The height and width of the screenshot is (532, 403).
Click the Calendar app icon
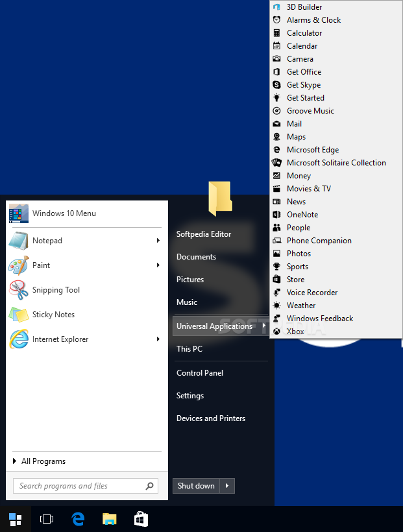(276, 46)
